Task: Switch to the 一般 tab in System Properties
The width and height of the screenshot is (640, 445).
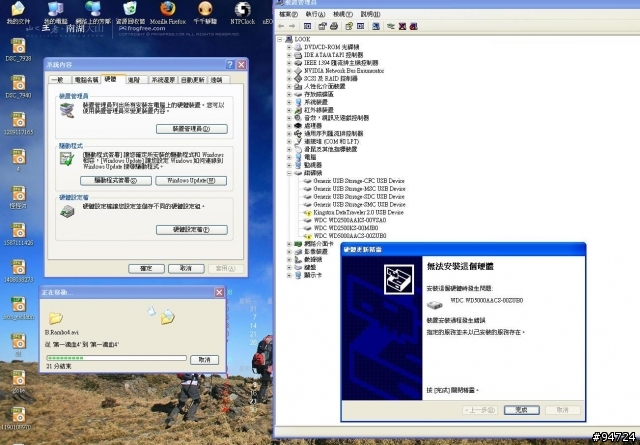Action: (x=60, y=80)
